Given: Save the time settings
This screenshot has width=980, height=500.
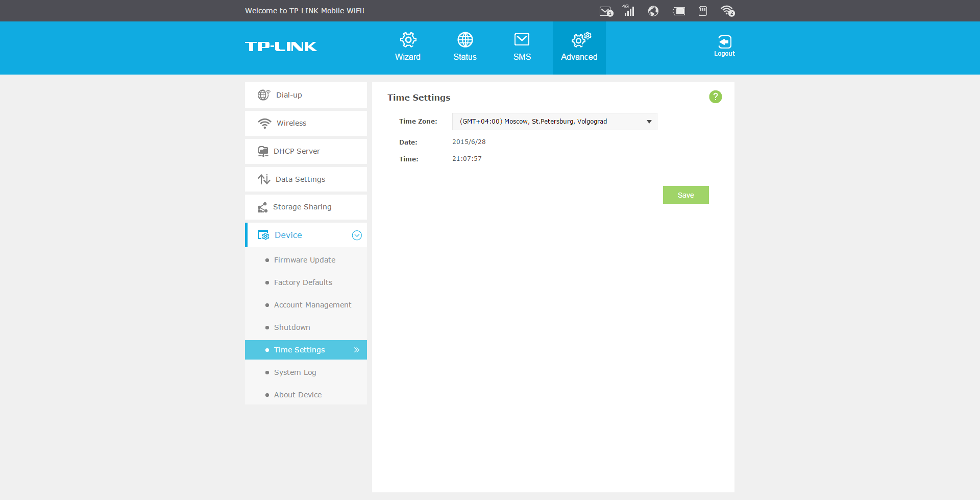Looking at the screenshot, I should (686, 195).
